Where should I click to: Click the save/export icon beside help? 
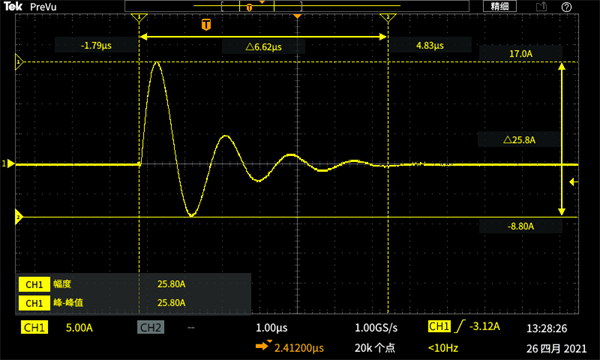[541, 6]
